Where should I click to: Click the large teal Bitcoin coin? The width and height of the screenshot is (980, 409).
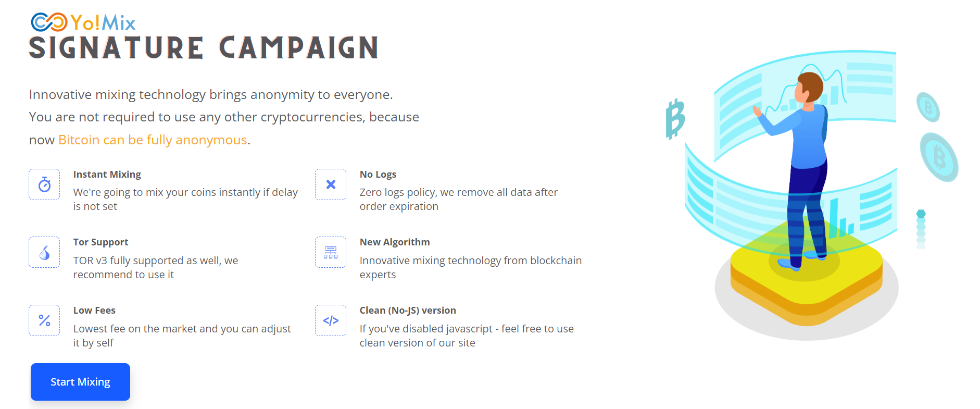pos(939,157)
